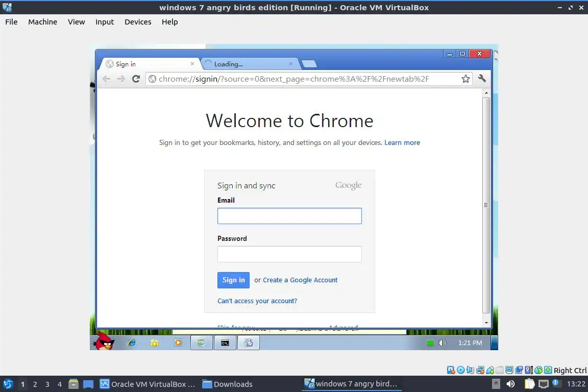This screenshot has height=392, width=588.
Task: Focus the Password input field
Action: click(289, 254)
